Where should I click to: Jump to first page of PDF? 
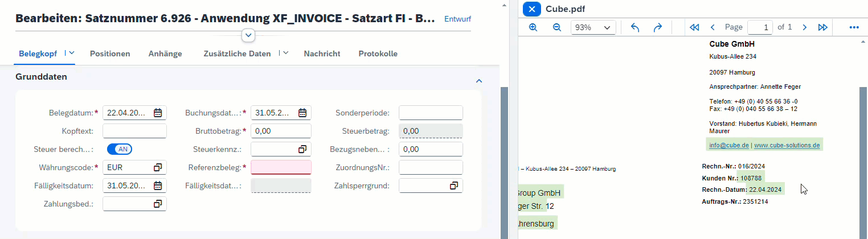click(694, 27)
